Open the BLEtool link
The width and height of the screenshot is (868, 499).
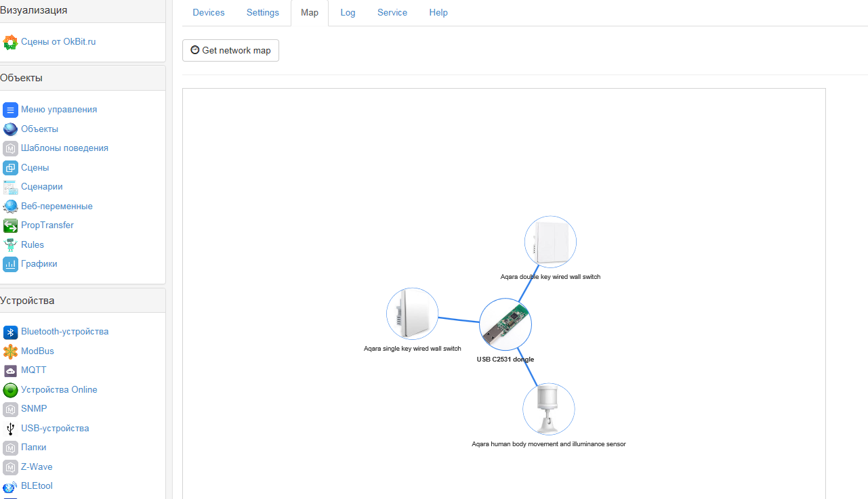37,486
